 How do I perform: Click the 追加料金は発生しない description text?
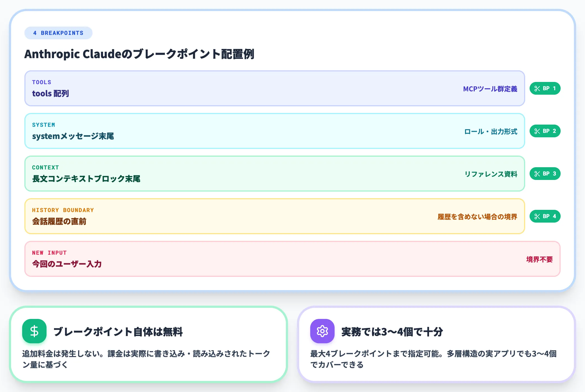click(146, 359)
